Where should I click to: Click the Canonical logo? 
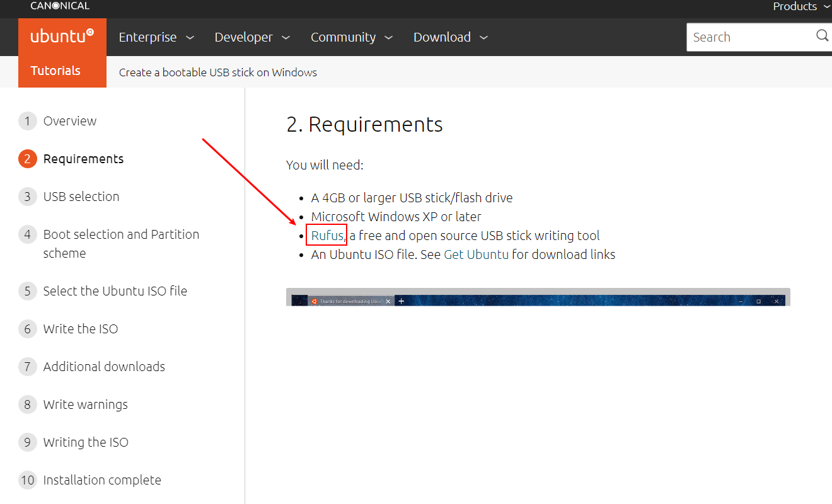(60, 6)
